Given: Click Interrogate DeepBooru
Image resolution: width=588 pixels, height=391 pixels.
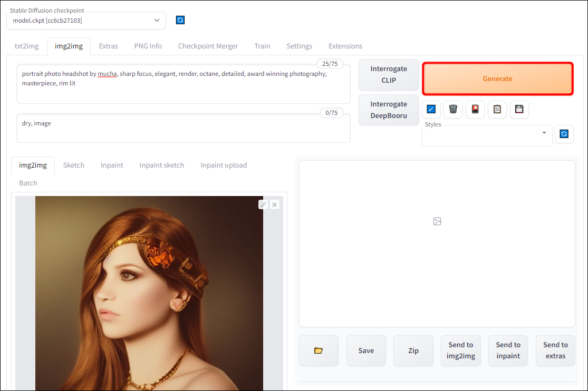Looking at the screenshot, I should pos(389,110).
